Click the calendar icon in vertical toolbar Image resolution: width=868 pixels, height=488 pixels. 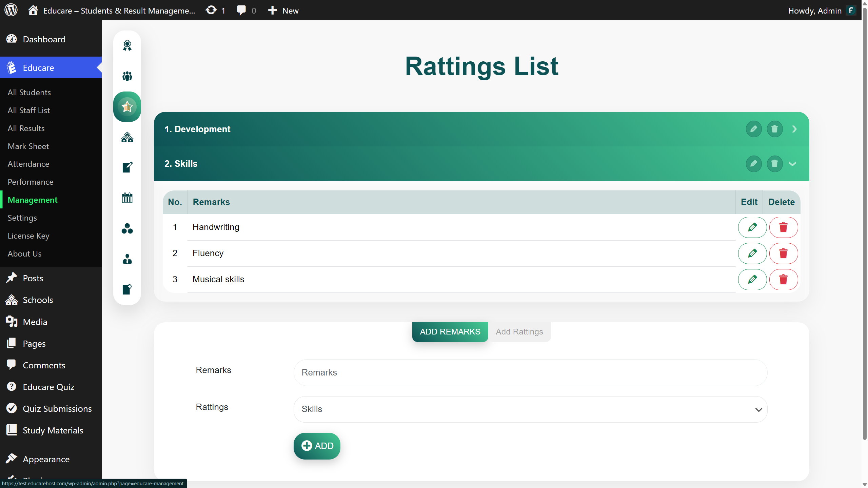pyautogui.click(x=127, y=198)
